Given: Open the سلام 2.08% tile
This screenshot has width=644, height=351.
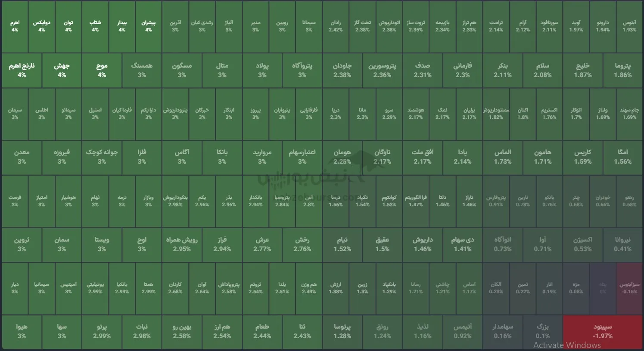Looking at the screenshot, I should [x=543, y=70].
